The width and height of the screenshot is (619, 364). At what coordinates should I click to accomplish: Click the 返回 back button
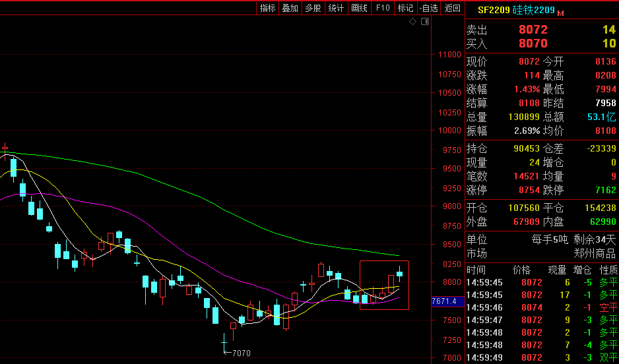pos(452,8)
